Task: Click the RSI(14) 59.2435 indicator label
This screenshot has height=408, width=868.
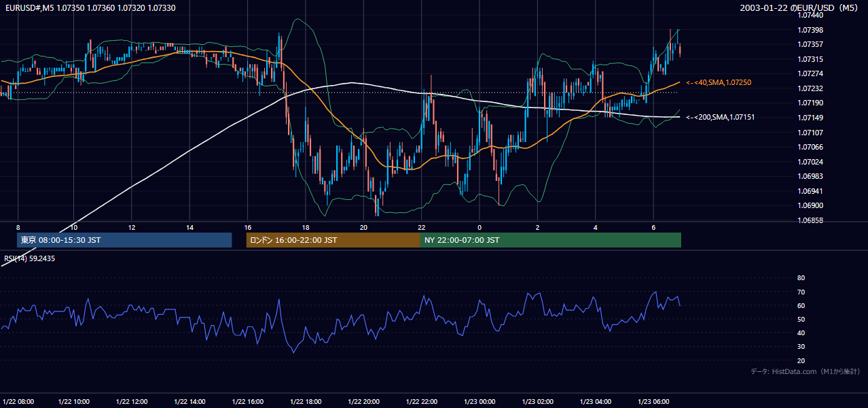Action: [x=29, y=258]
